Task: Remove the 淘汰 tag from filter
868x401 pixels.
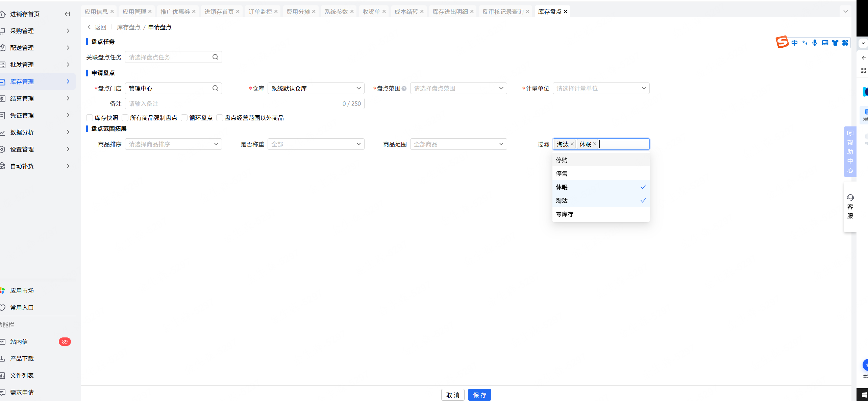Action: click(x=572, y=144)
